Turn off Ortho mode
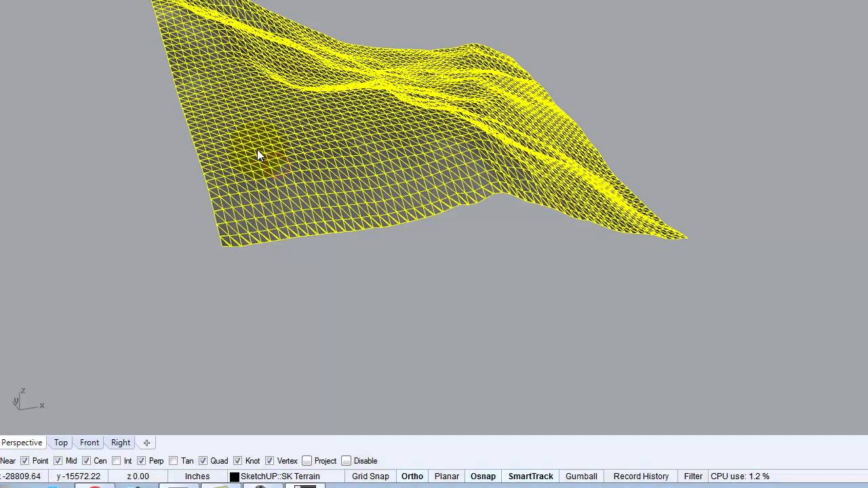 pyautogui.click(x=412, y=476)
